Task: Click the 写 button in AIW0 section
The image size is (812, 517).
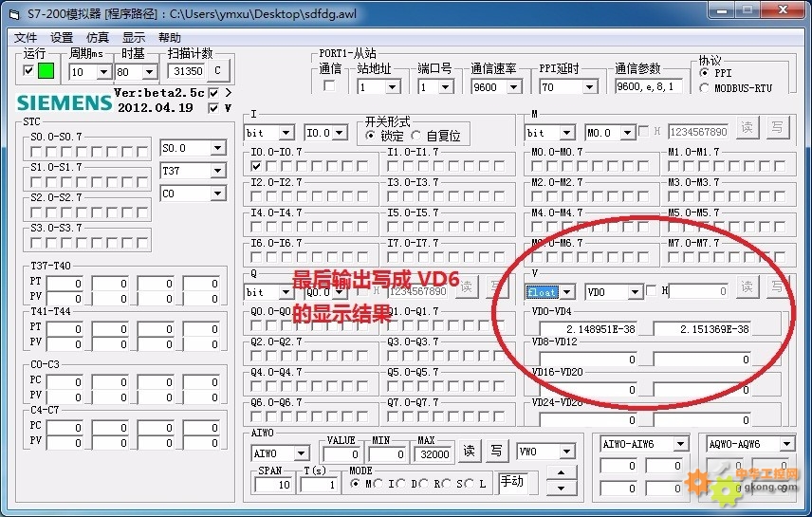Action: (x=496, y=452)
